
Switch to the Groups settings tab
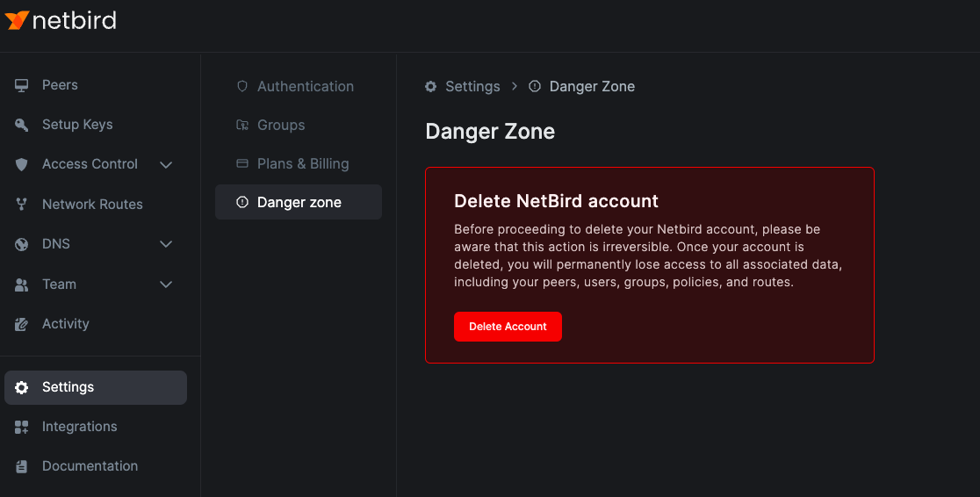point(280,125)
